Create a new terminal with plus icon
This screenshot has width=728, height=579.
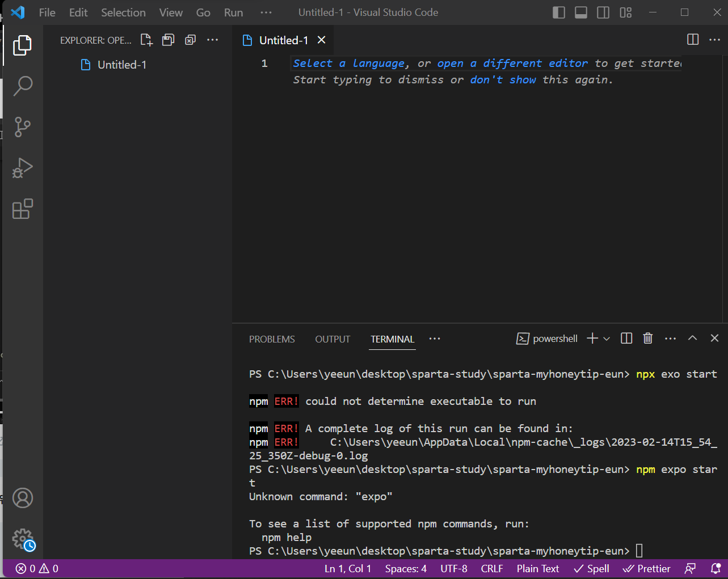pyautogui.click(x=592, y=339)
